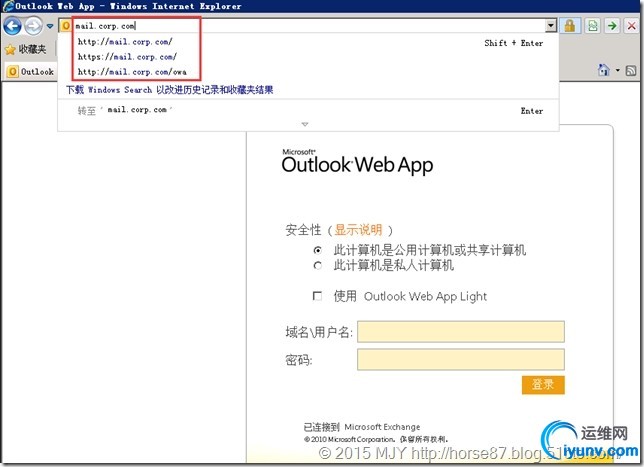Expand the autocomplete list bottom arrow
The image size is (644, 467).
(x=305, y=124)
